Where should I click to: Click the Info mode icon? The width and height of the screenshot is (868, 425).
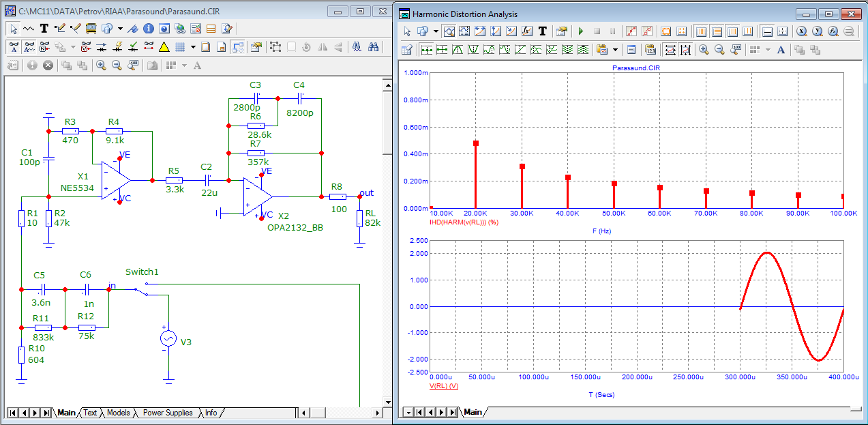[x=149, y=29]
